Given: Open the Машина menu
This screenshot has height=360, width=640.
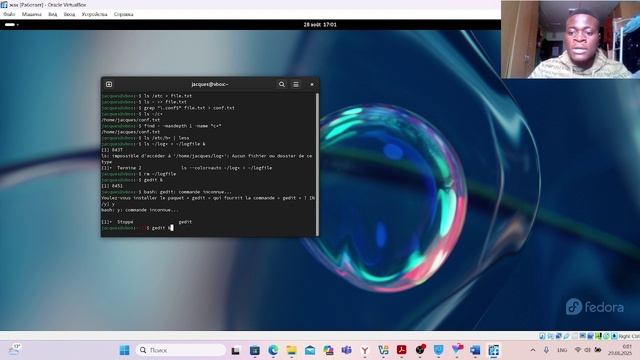Looking at the screenshot, I should [31, 14].
